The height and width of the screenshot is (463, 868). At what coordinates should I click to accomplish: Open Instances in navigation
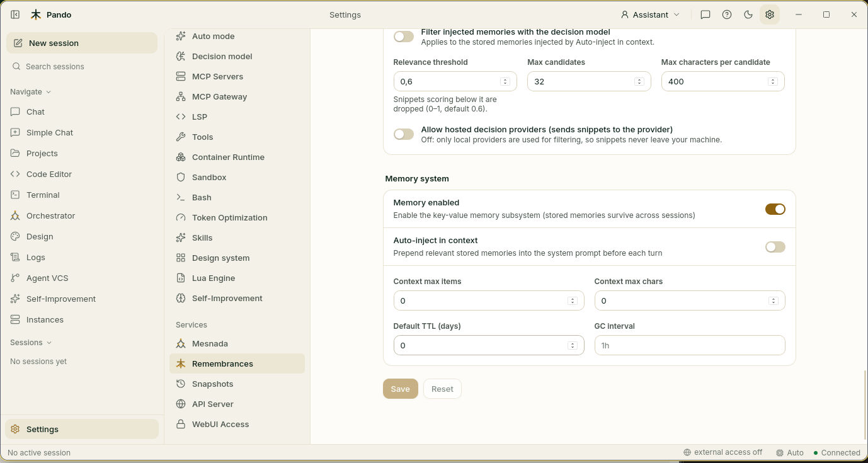82,319
